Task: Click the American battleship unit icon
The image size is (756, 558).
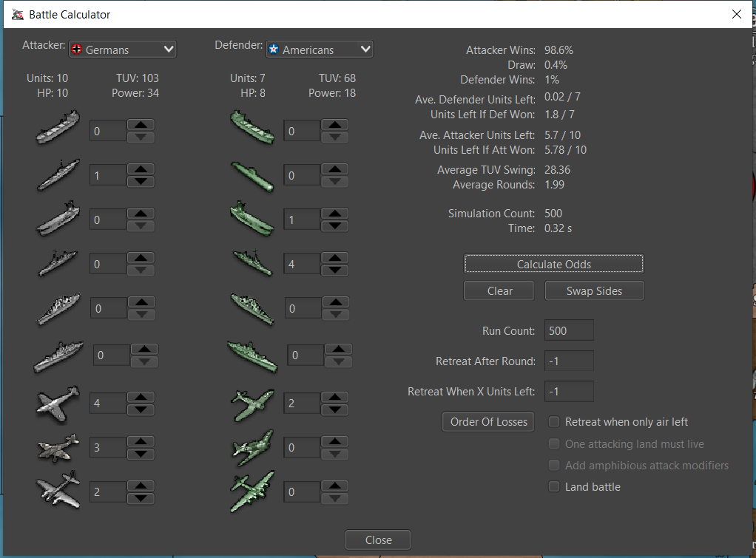Action: (252, 355)
